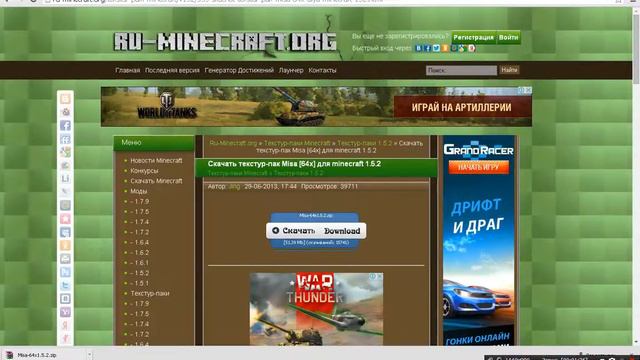
Task: Click the Misa-64x1.5.2.zip file label above download button
Action: pyautogui.click(x=316, y=216)
